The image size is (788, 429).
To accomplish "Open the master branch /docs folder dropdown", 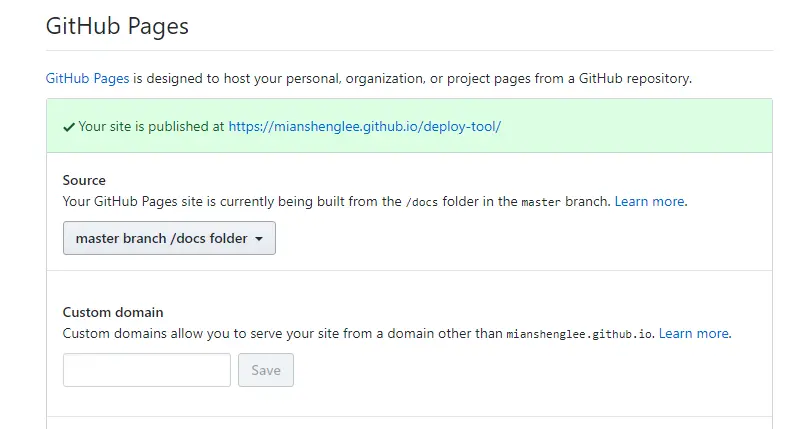I will (x=169, y=238).
